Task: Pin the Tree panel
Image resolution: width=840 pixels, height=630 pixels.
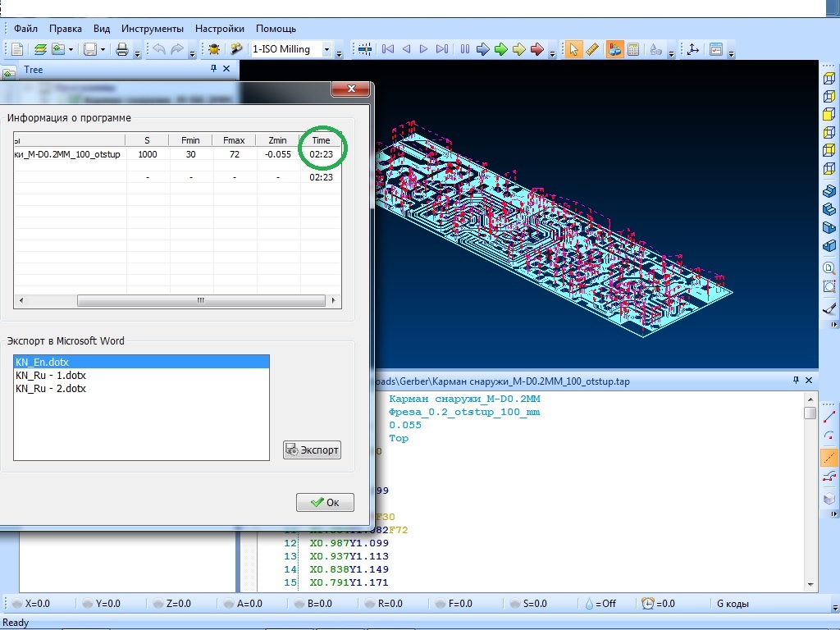Action: click(x=213, y=69)
